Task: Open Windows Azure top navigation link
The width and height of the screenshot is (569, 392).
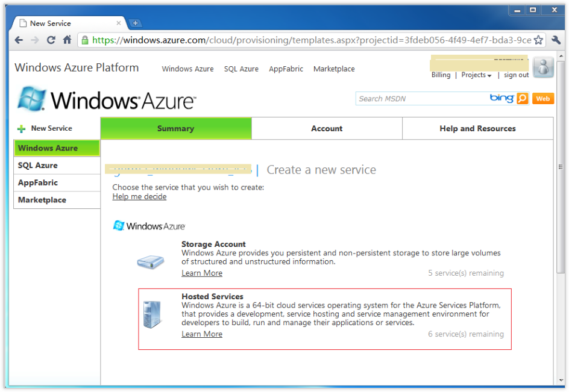Action: point(187,69)
